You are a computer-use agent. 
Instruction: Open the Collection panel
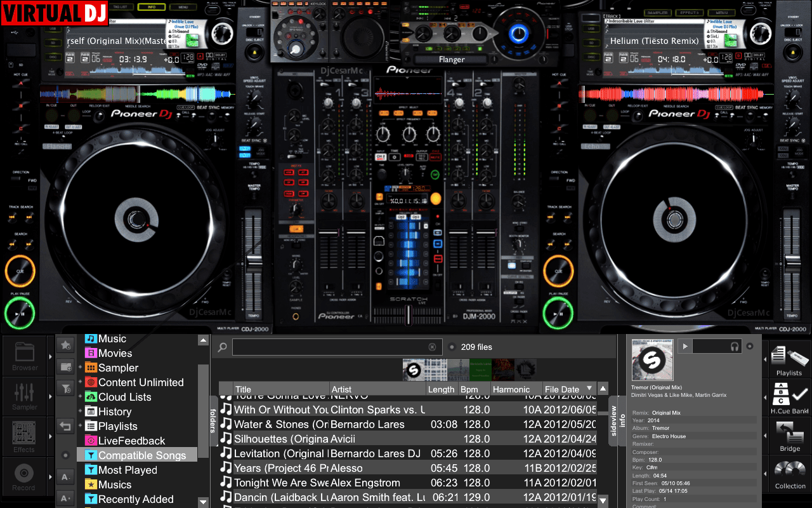click(x=789, y=473)
